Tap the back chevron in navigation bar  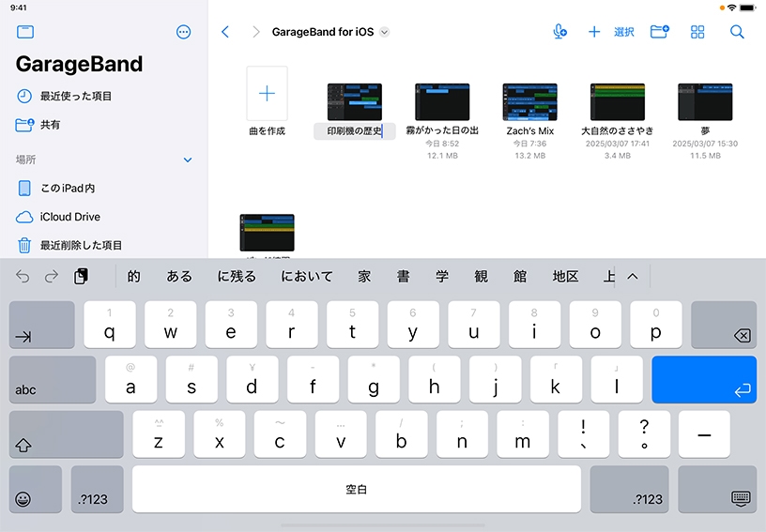(225, 32)
